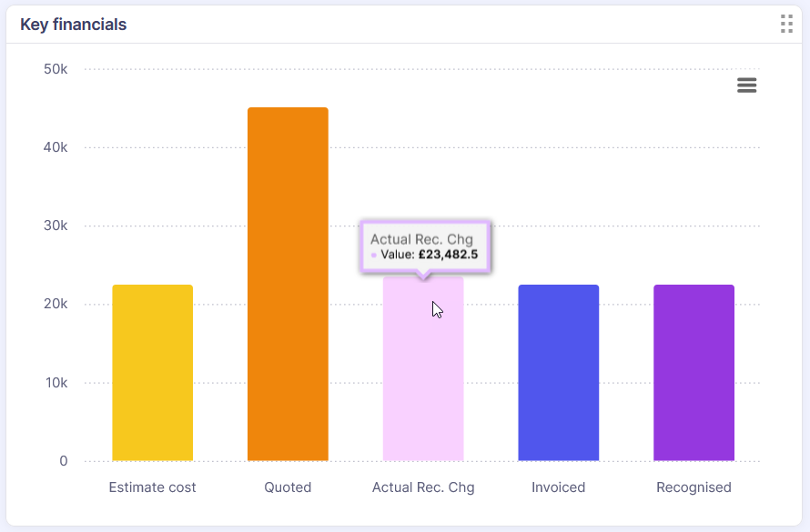Click the widget drag handle dots icon
810x532 pixels.
click(786, 24)
